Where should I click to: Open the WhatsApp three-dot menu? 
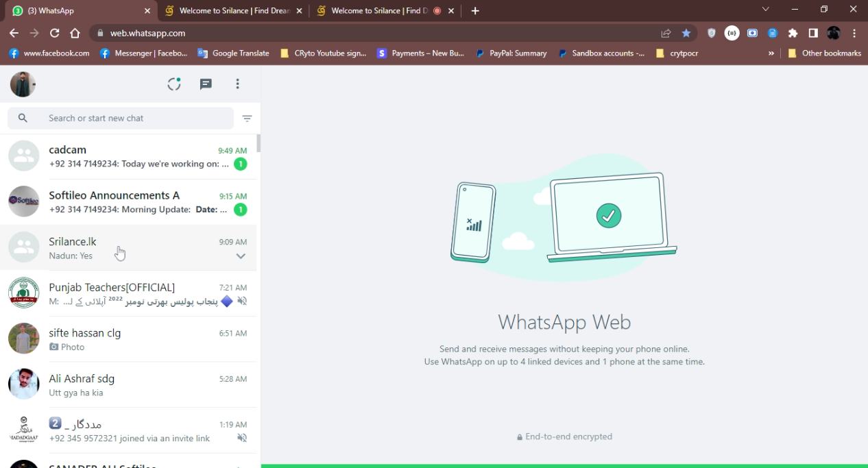237,84
